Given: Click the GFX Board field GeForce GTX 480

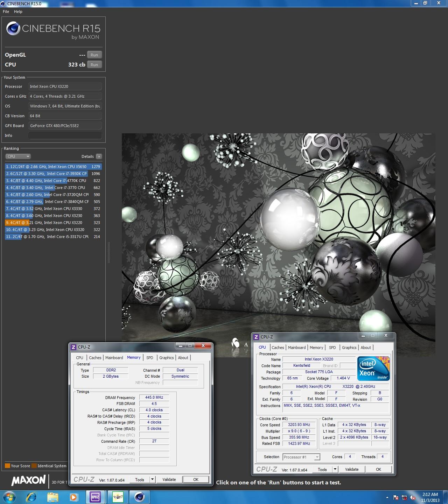Looking at the screenshot, I should 65,126.
